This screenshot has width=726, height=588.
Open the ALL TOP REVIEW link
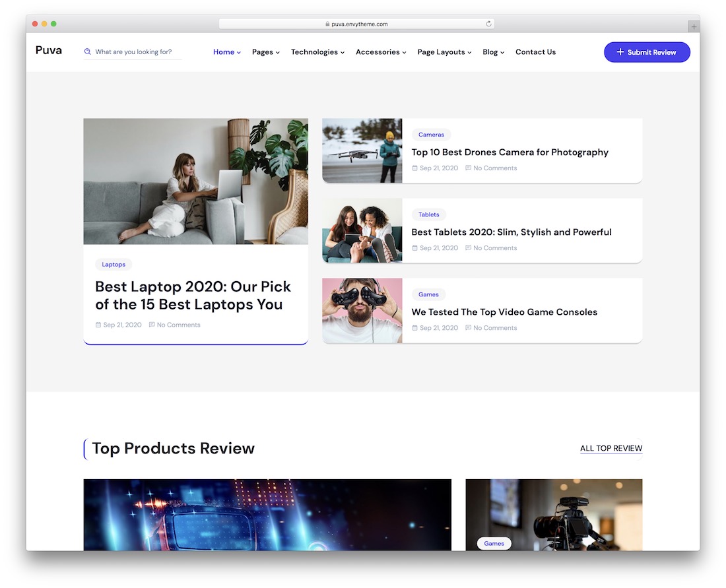611,448
